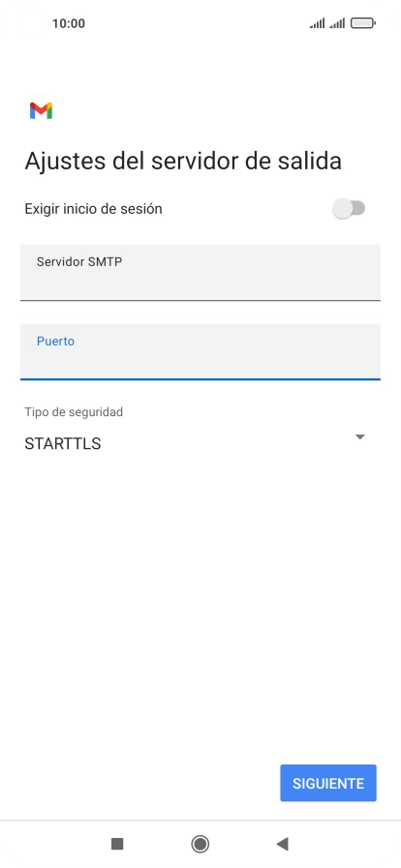The height and width of the screenshot is (868, 401).
Task: Tap the blue Puerto field label
Action: (55, 341)
